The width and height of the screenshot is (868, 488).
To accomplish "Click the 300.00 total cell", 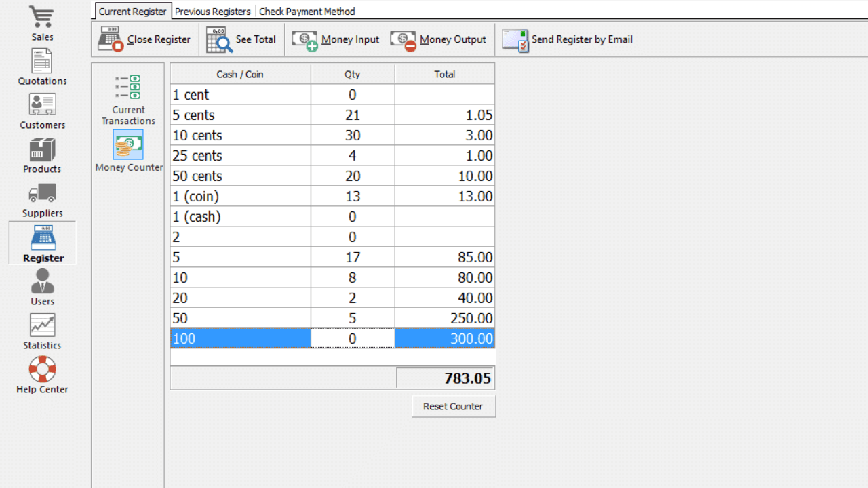I will point(445,338).
